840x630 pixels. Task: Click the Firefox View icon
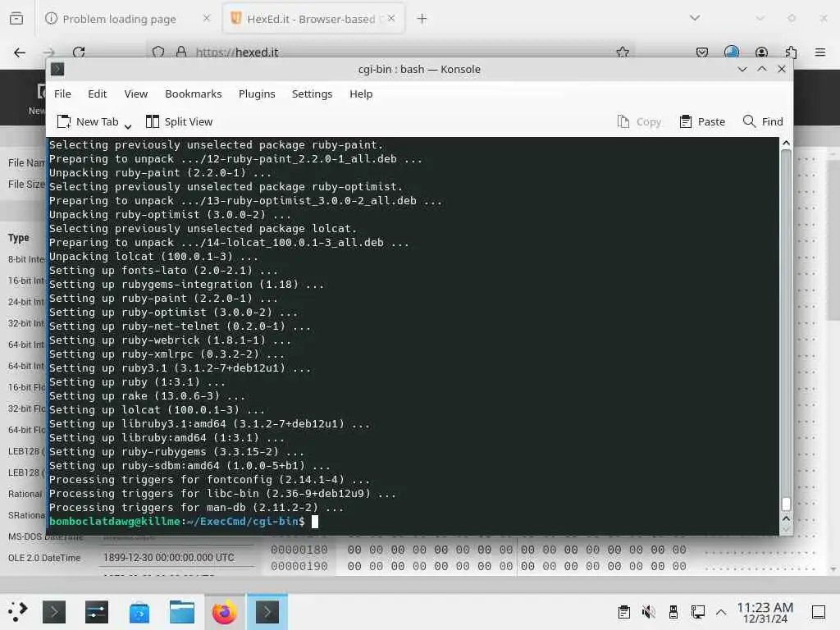(16, 19)
